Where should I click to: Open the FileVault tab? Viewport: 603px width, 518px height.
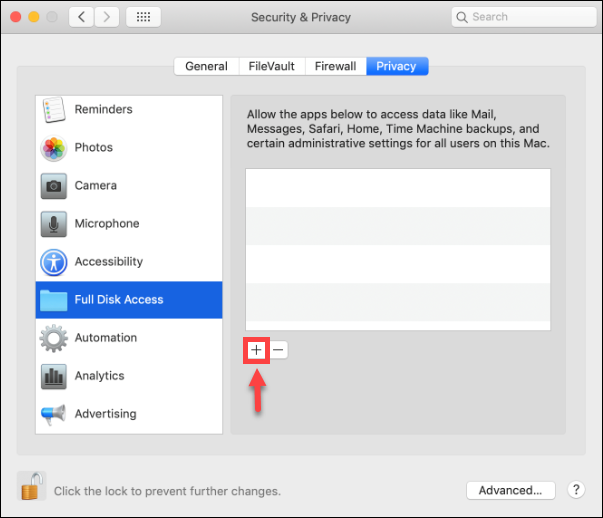[x=272, y=66]
